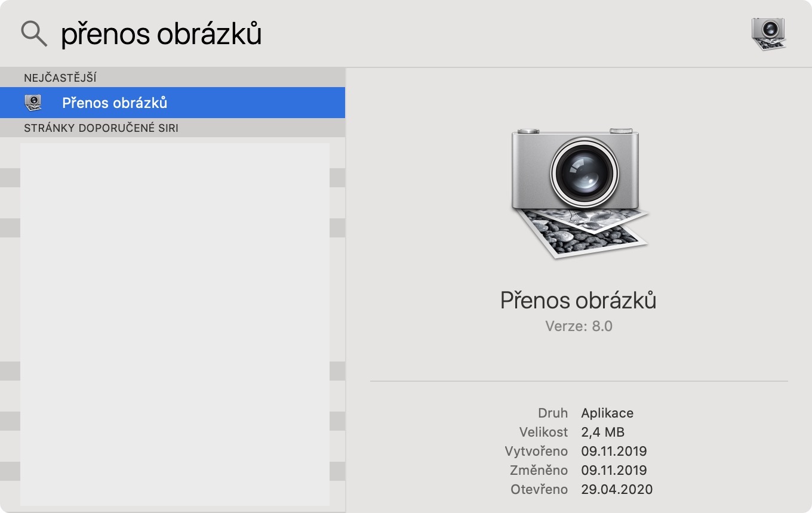Click the "Druh" label
812x513 pixels.
point(552,413)
